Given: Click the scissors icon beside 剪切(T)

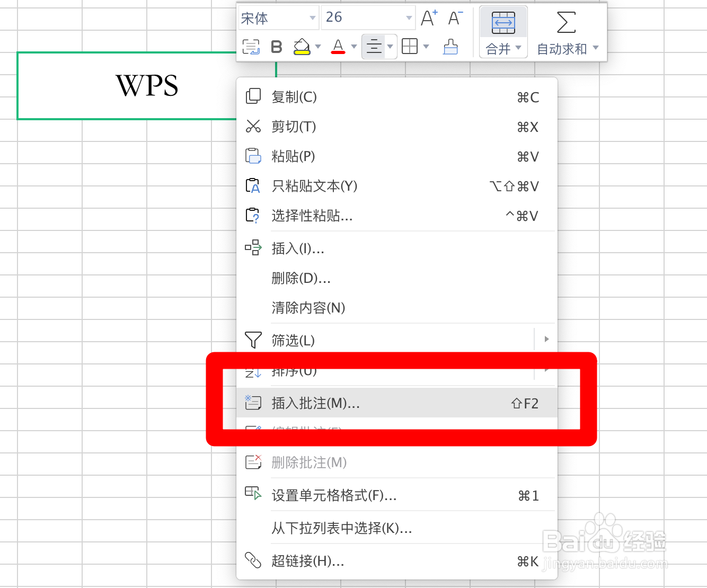Looking at the screenshot, I should [253, 126].
